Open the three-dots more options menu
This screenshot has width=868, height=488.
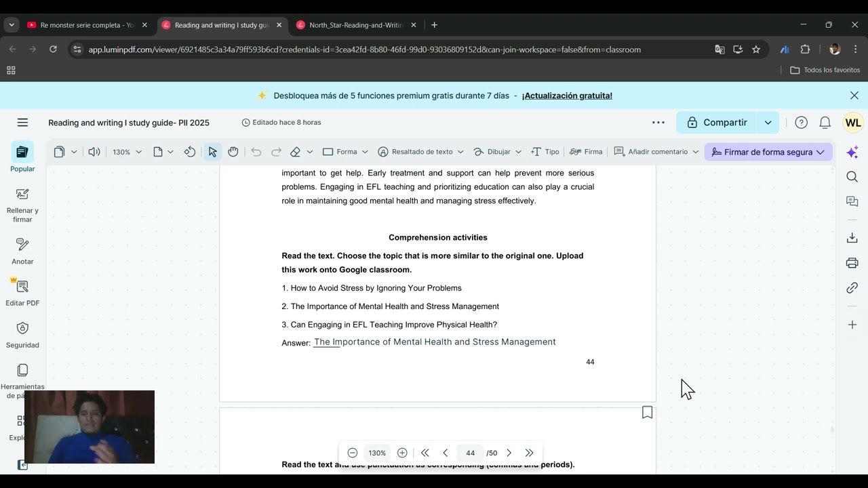coord(658,123)
